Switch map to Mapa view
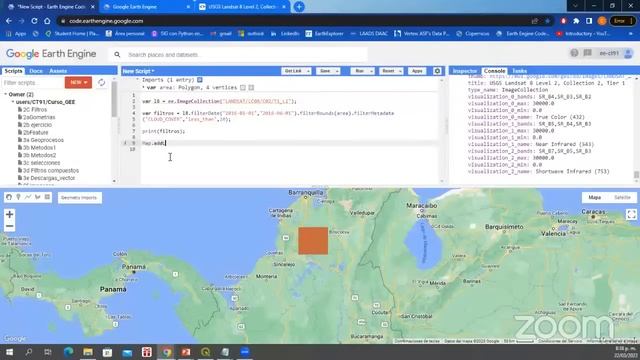Viewport: 640px width, 360px height. click(595, 198)
